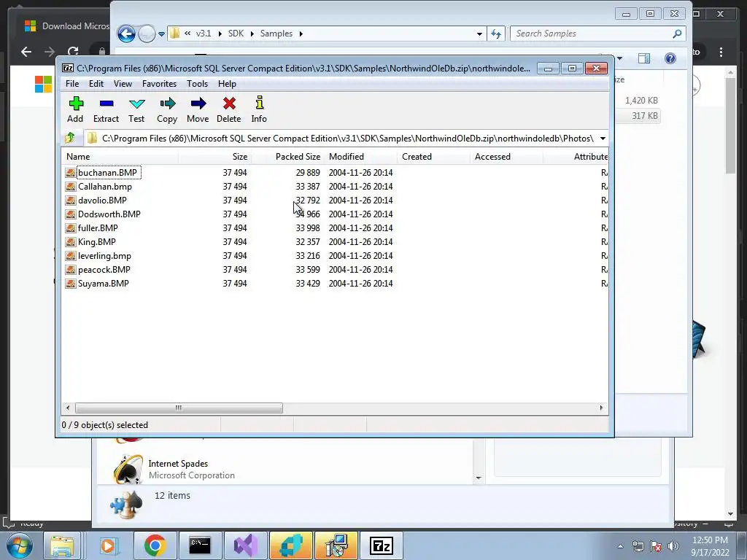The width and height of the screenshot is (747, 560).
Task: Sort by Accessed column header
Action: tap(506, 157)
